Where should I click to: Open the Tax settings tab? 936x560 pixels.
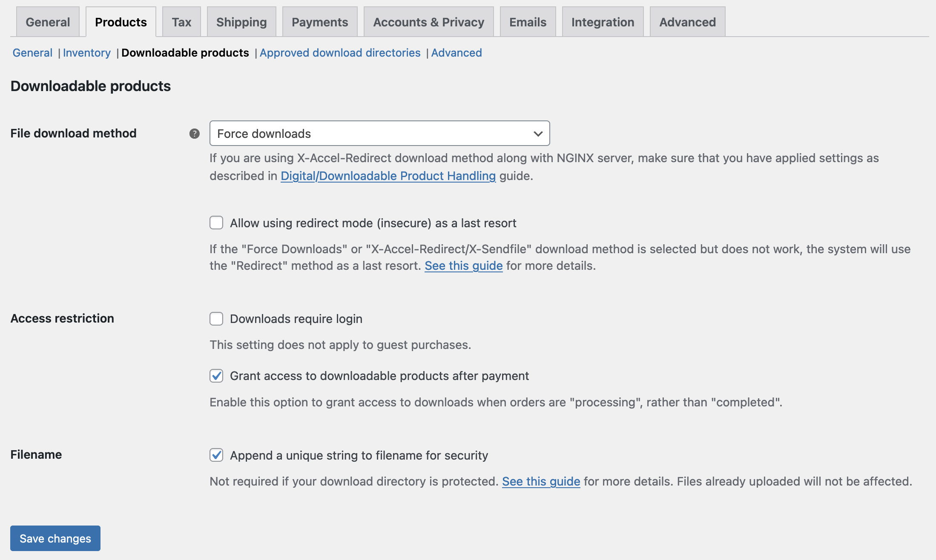[x=181, y=22]
